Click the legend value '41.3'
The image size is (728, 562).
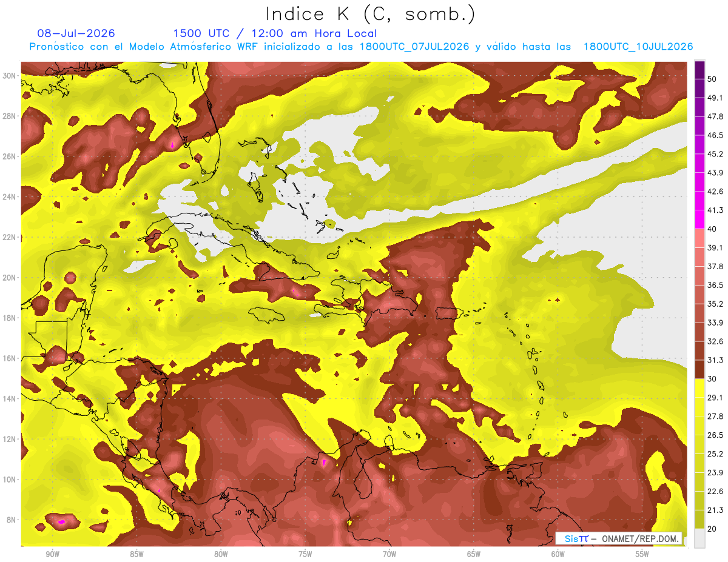[x=715, y=210]
